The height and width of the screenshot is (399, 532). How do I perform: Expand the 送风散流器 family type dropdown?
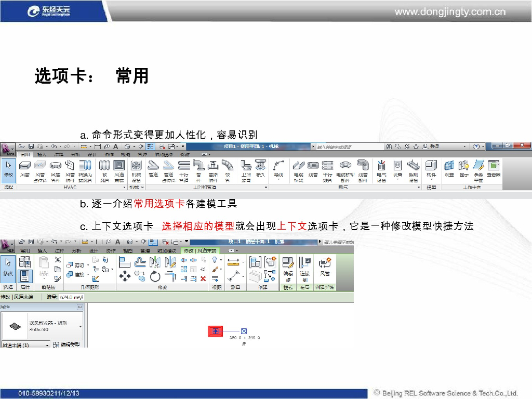click(81, 326)
